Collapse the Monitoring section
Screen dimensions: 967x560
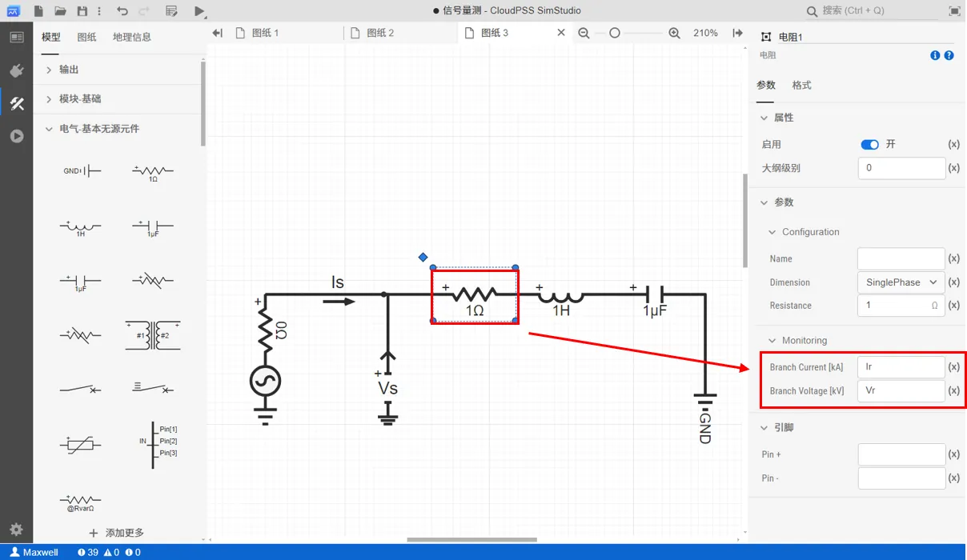772,340
